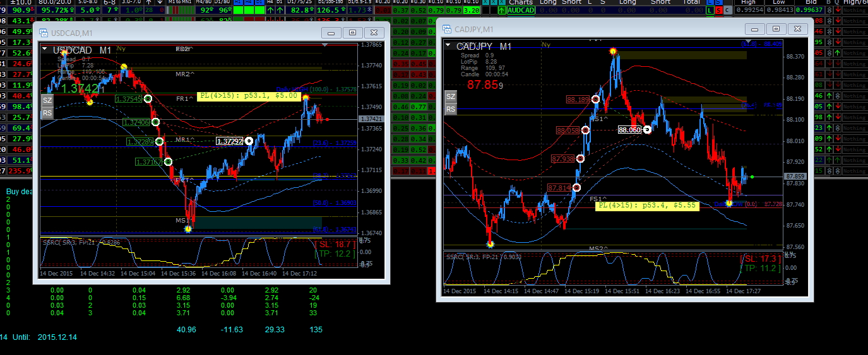Click green up arrow left of AUDCAD
This screenshot has height=355, width=868.
501,10
